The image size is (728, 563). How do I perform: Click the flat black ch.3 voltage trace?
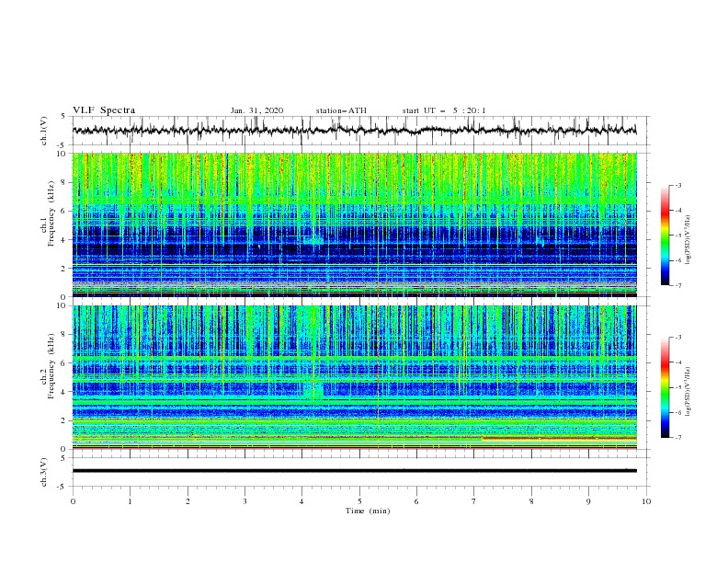pyautogui.click(x=354, y=471)
